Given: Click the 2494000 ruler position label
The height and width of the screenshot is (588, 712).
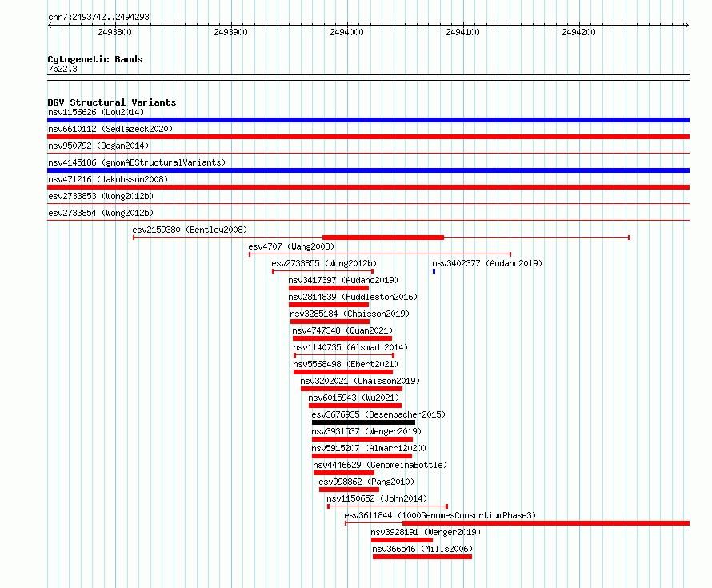Looking at the screenshot, I should tap(346, 32).
